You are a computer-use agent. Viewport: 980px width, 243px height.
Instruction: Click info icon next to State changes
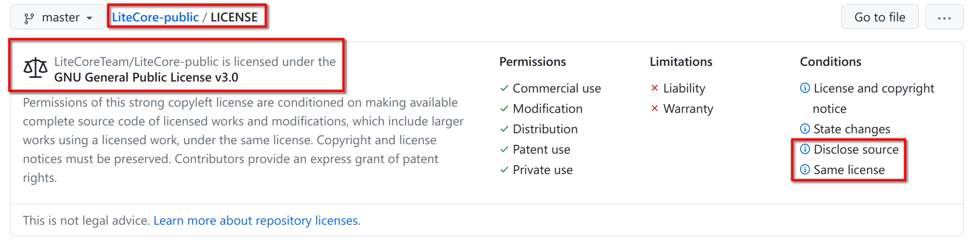(805, 129)
